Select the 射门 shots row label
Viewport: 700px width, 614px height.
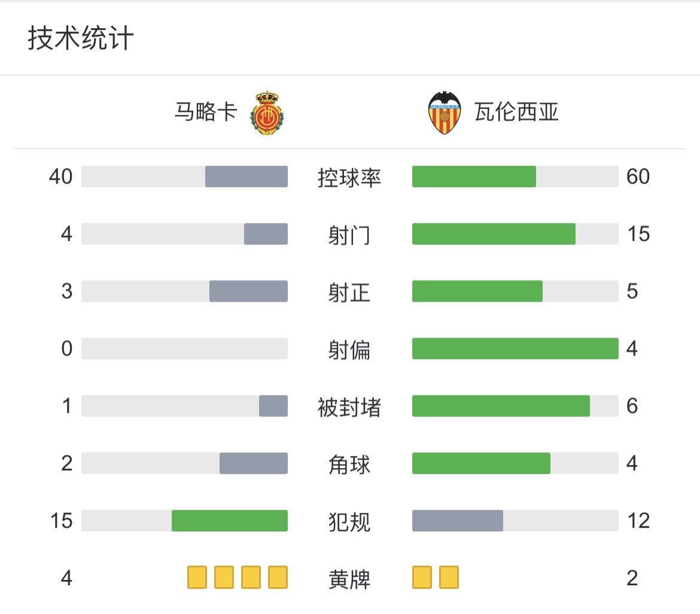349,235
